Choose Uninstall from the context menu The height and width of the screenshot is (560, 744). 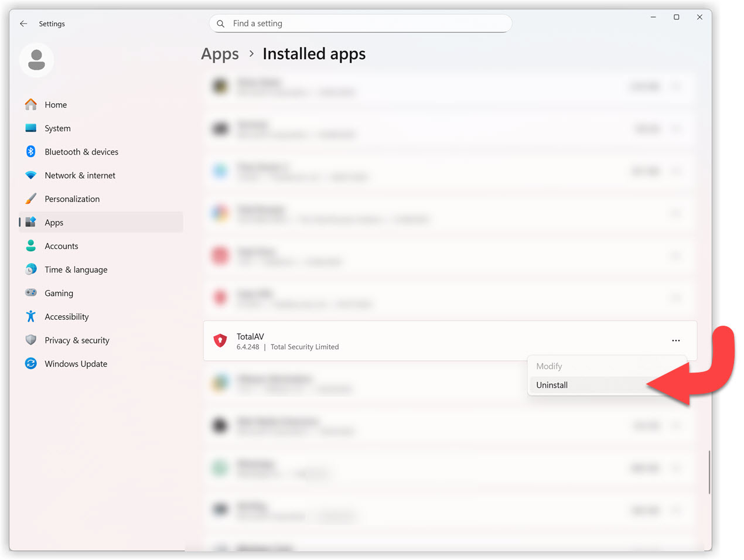click(x=552, y=385)
